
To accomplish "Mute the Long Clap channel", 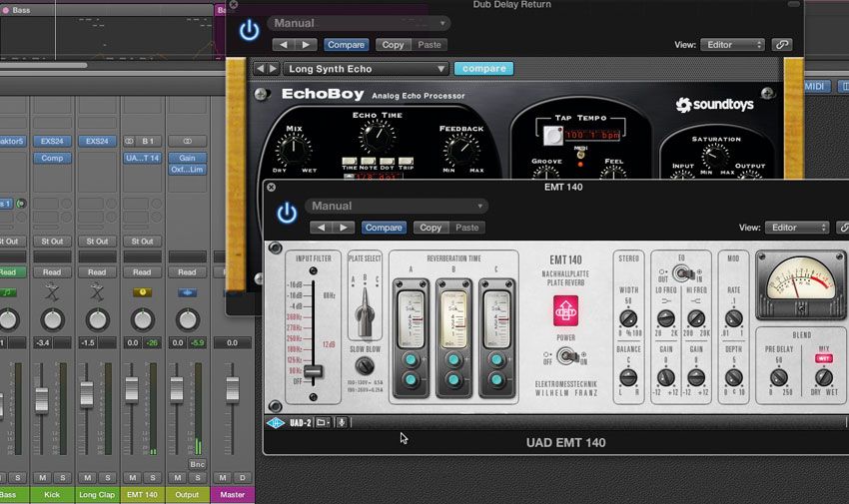I will [87, 477].
